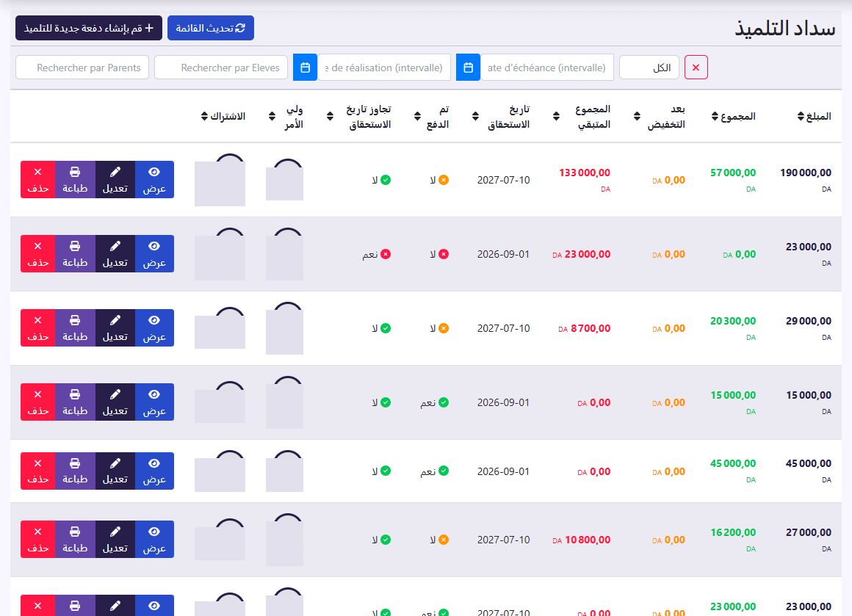The height and width of the screenshot is (616, 852).
Task: Edit the 45 000,00 payment row
Action: tap(115, 471)
